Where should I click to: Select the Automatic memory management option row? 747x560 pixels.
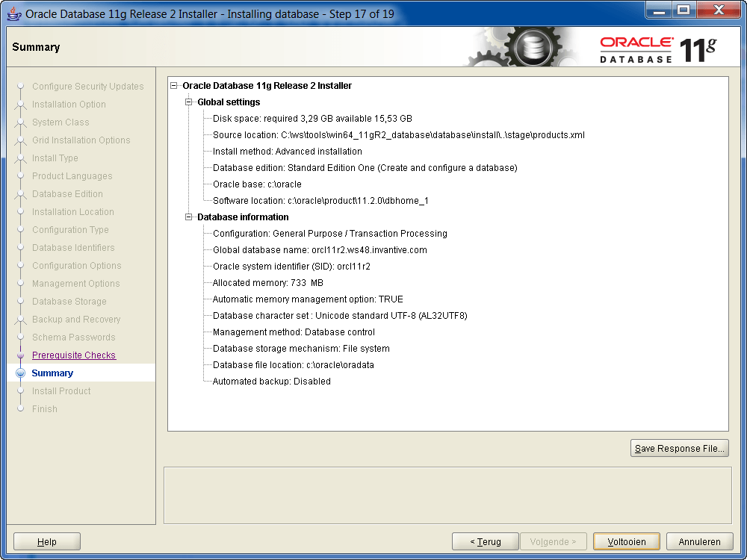click(x=308, y=299)
